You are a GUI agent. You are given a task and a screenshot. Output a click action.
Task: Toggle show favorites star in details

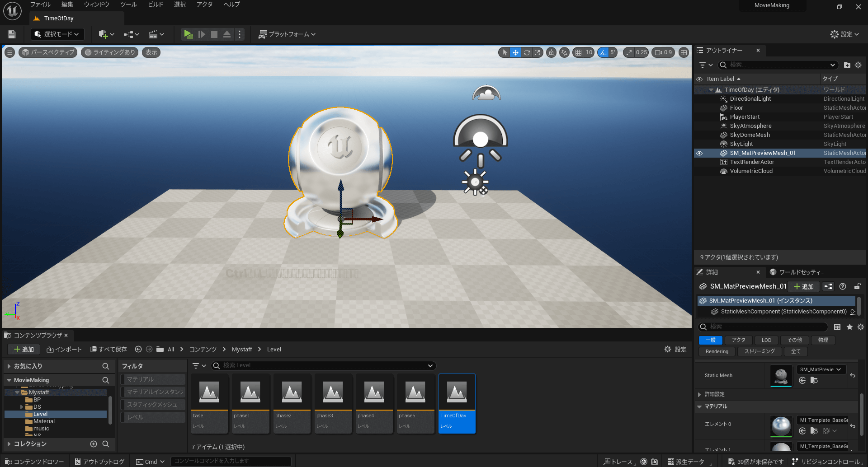point(849,327)
